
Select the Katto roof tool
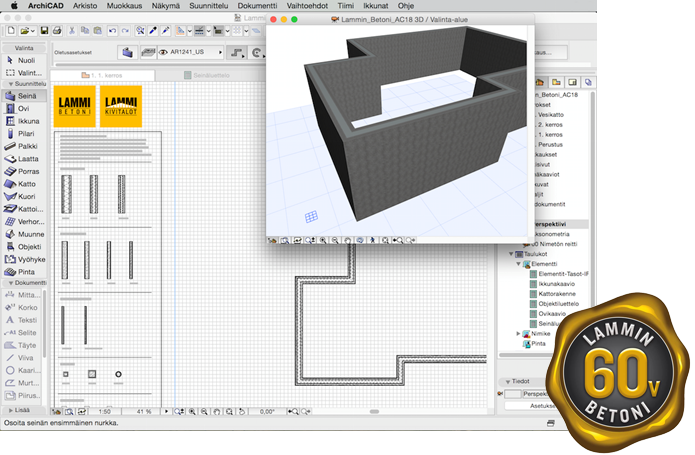[x=24, y=183]
